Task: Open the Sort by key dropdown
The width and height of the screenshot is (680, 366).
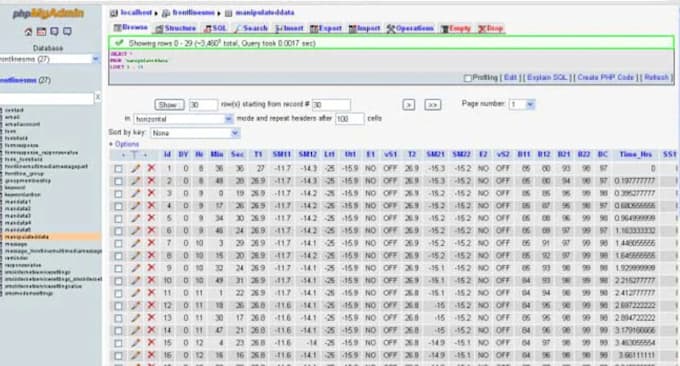Action: [195, 133]
